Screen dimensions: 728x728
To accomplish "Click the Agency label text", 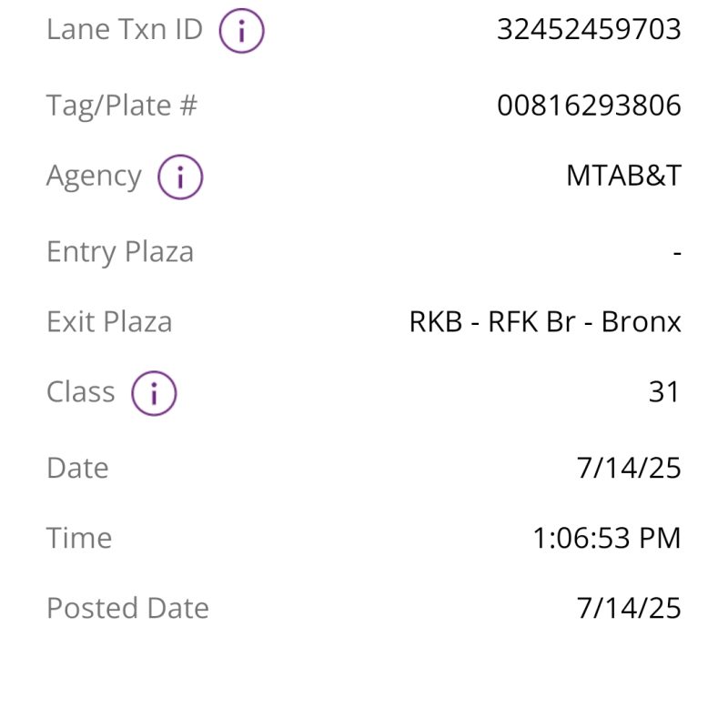I will click(94, 176).
